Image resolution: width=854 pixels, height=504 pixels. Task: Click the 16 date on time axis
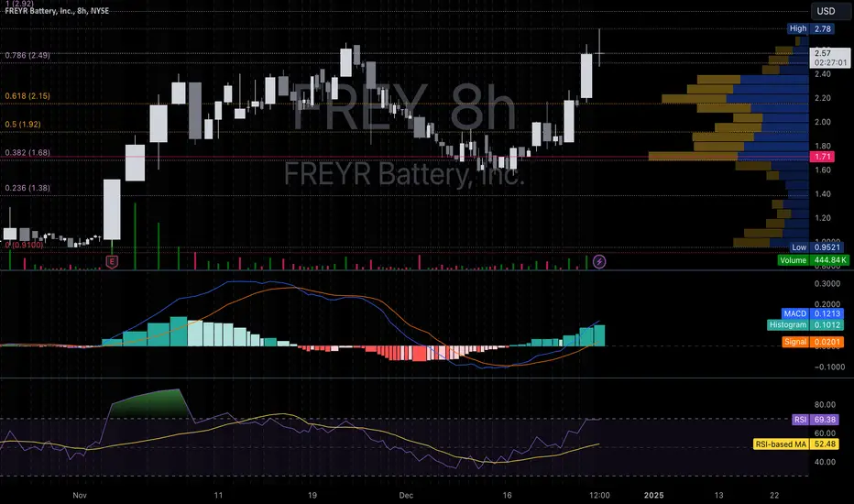pyautogui.click(x=507, y=495)
